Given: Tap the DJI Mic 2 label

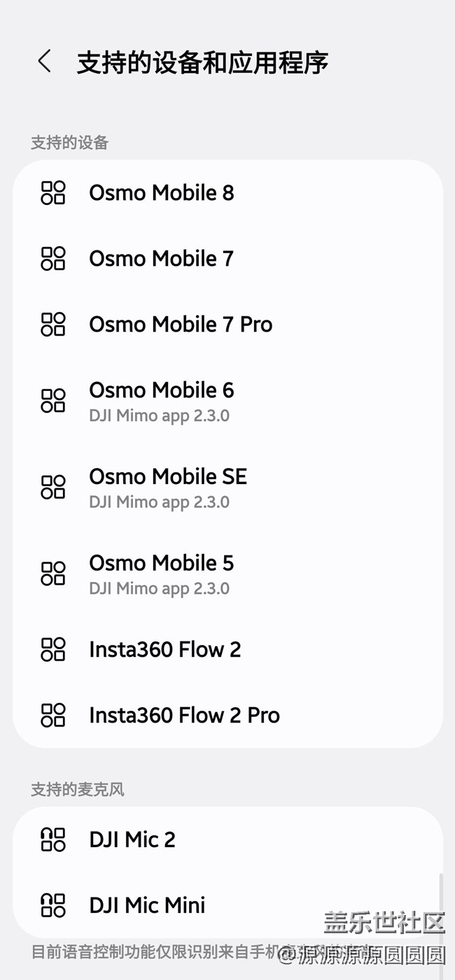Looking at the screenshot, I should (132, 839).
